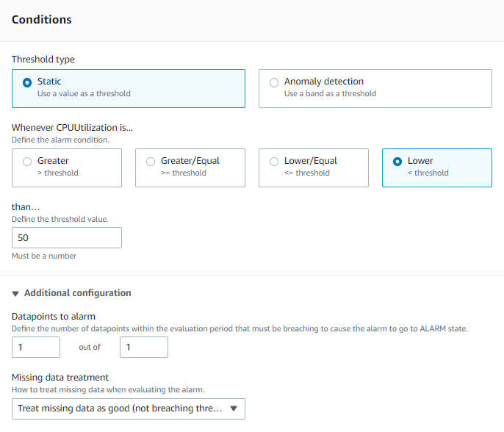Viewport: 504px width, 432px height.
Task: Click the Conditions section heading
Action: [42, 20]
